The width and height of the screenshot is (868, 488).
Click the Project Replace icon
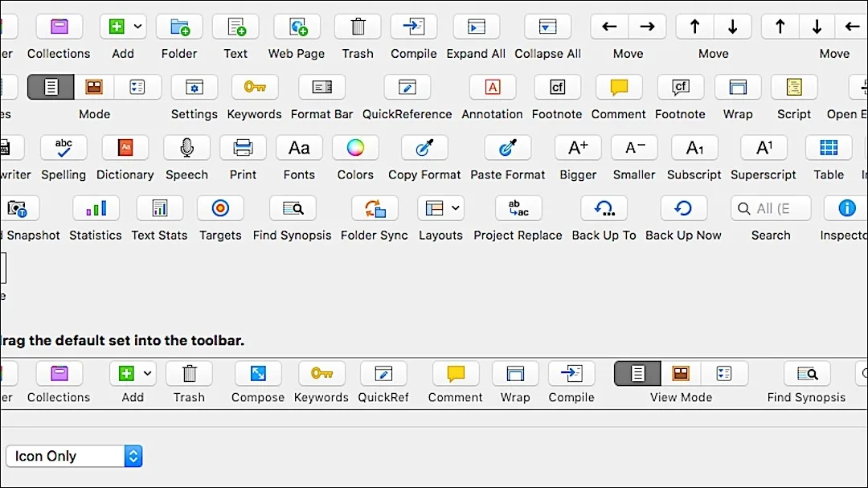(518, 207)
